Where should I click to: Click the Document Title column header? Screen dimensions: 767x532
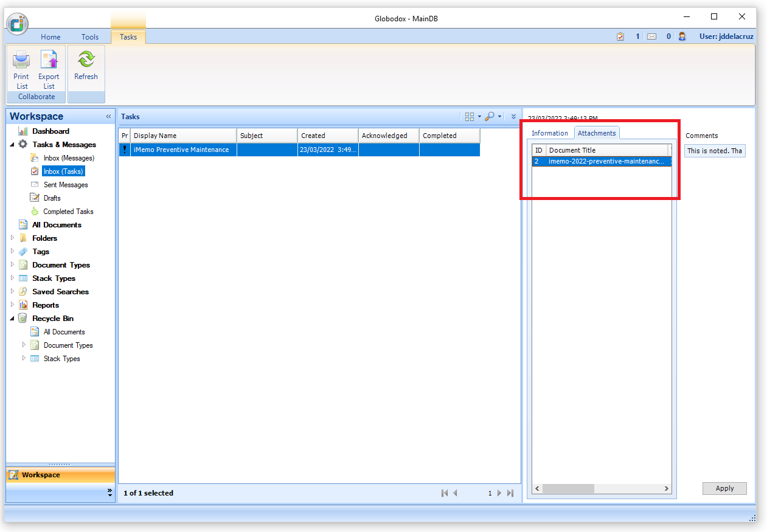607,150
